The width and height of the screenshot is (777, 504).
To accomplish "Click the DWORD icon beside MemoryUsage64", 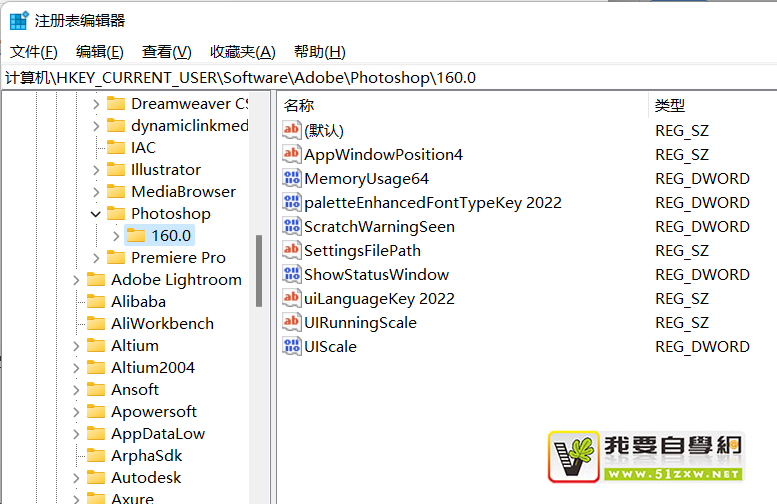I will coord(291,179).
